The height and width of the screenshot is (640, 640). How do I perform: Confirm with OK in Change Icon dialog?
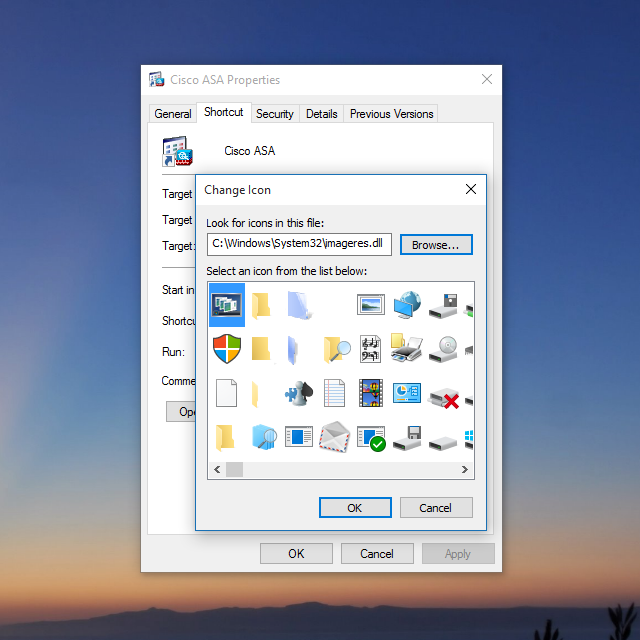(x=355, y=508)
